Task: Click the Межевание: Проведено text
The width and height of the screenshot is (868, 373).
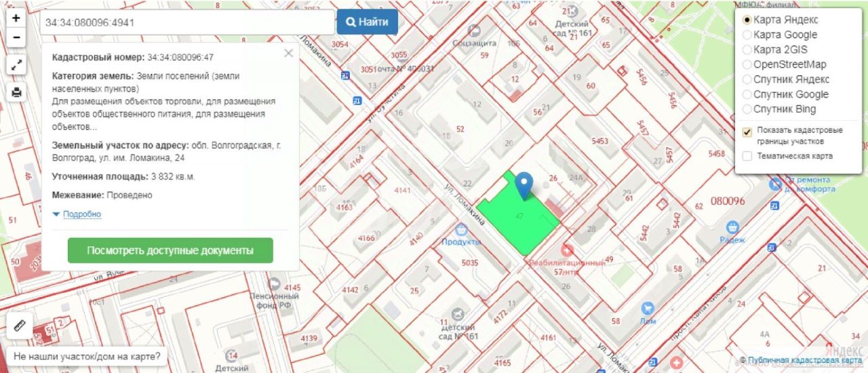Action: 102,195
